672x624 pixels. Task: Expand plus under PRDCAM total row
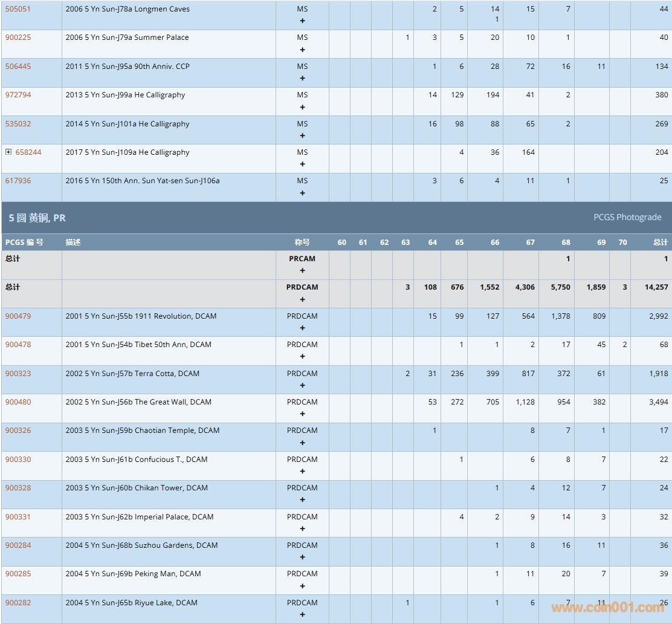pos(302,299)
